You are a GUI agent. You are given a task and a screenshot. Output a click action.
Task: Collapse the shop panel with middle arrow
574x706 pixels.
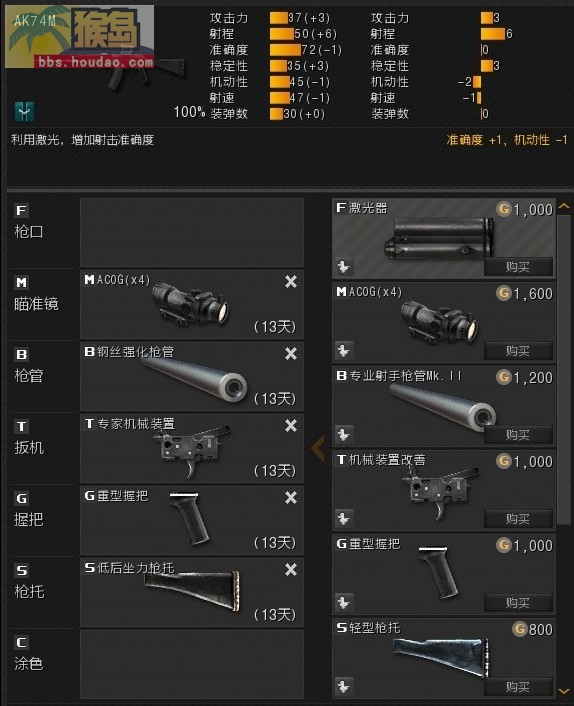click(x=318, y=448)
